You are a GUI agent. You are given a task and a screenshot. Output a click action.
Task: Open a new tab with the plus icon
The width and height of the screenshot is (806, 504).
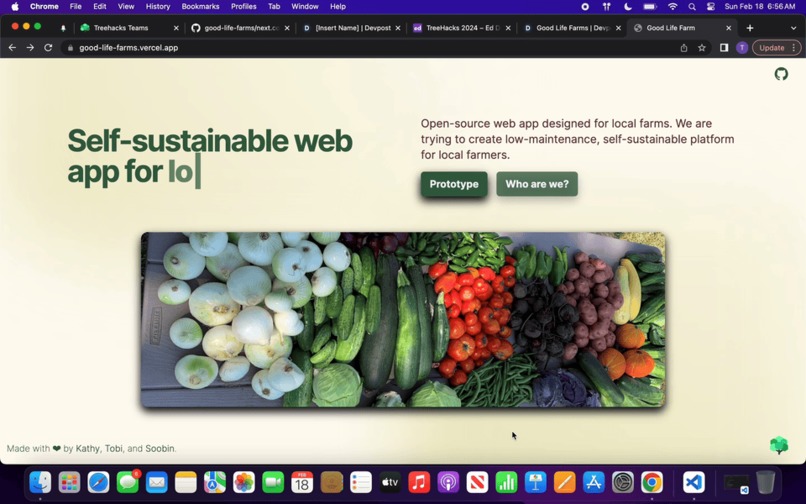coord(749,28)
